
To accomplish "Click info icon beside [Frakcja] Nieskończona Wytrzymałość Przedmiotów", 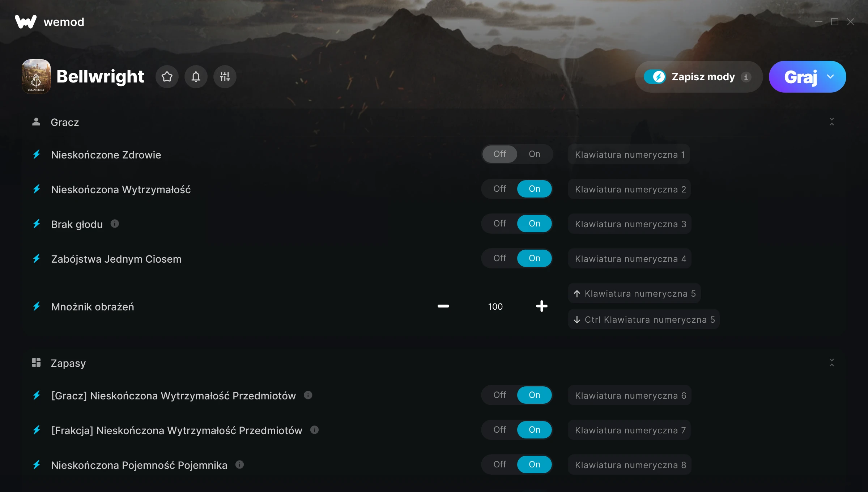I will click(x=314, y=430).
